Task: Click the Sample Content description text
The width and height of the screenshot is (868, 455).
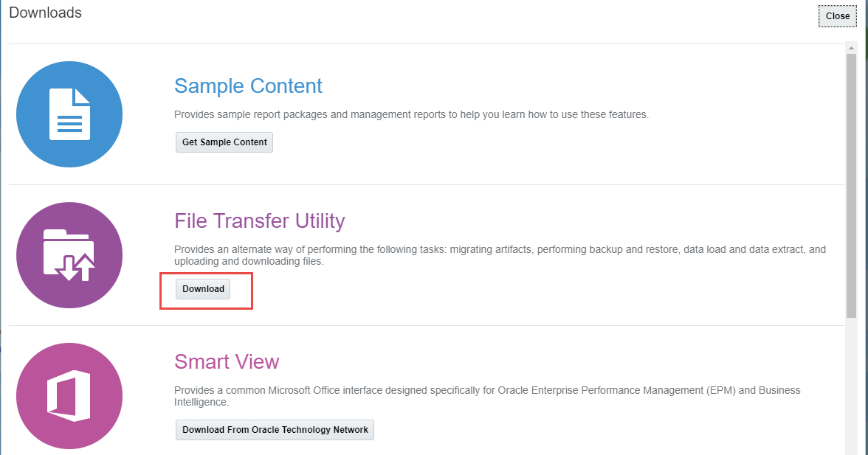Action: pos(411,114)
